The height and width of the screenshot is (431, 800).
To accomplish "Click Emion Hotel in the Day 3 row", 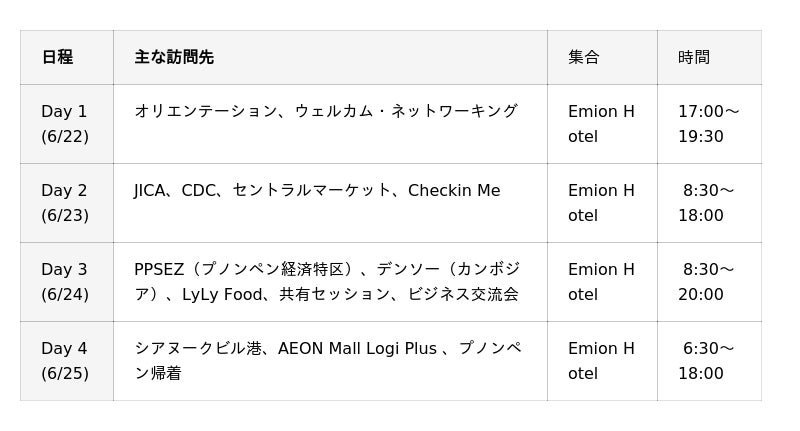I will coord(601,282).
